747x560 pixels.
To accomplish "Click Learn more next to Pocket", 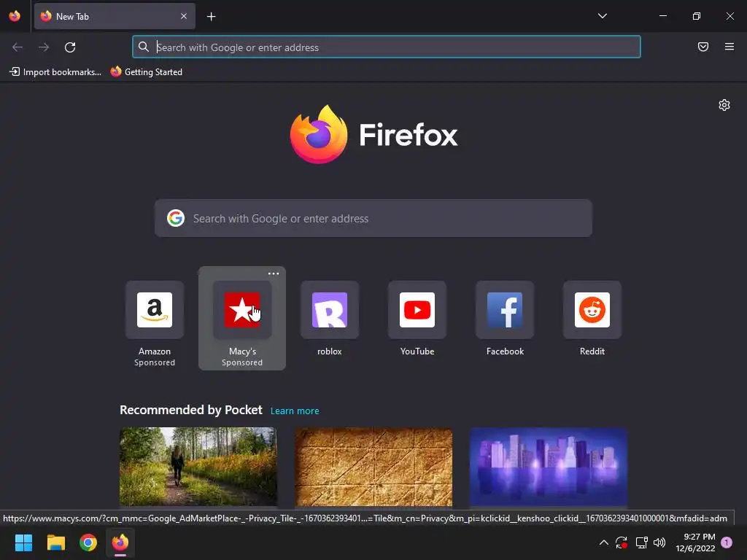I will pos(295,411).
